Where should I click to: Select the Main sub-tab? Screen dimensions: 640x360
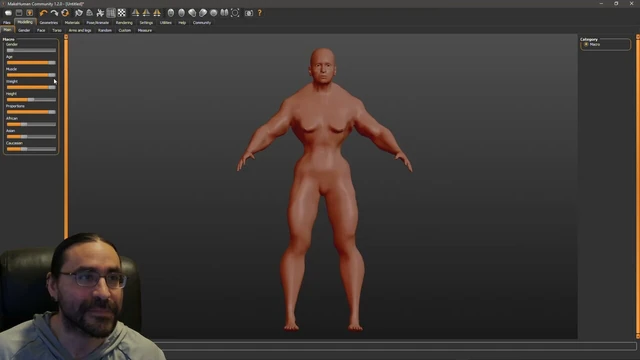(x=7, y=30)
